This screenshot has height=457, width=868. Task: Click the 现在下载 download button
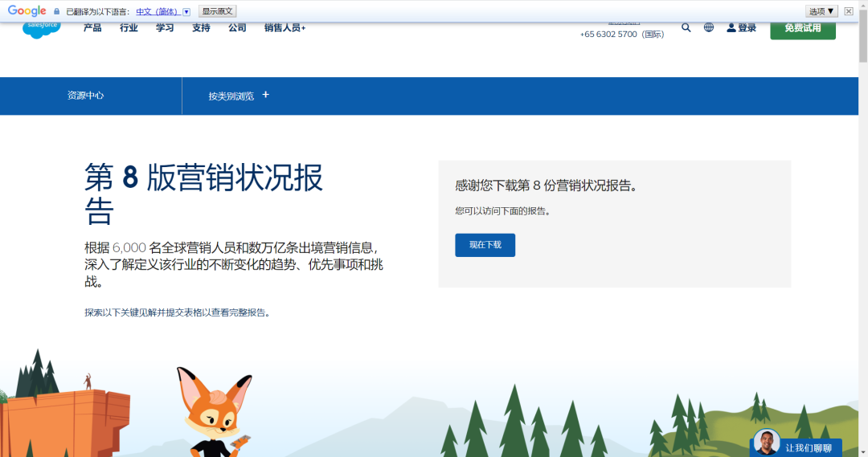(x=485, y=245)
